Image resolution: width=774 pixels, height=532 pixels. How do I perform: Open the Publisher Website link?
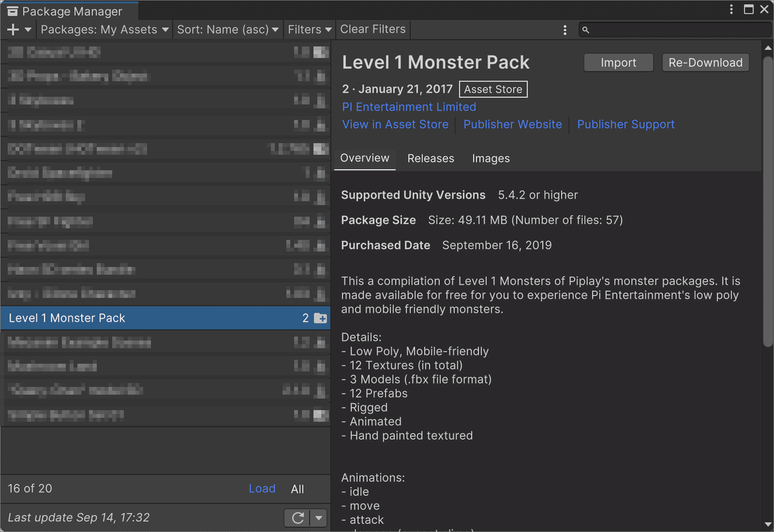(513, 124)
